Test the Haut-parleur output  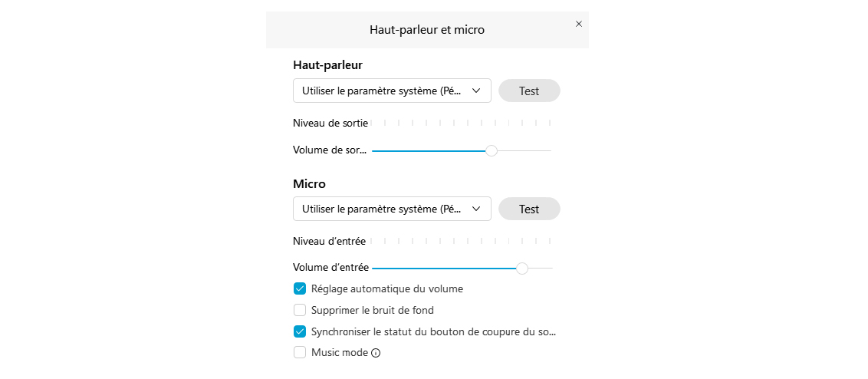pos(529,91)
